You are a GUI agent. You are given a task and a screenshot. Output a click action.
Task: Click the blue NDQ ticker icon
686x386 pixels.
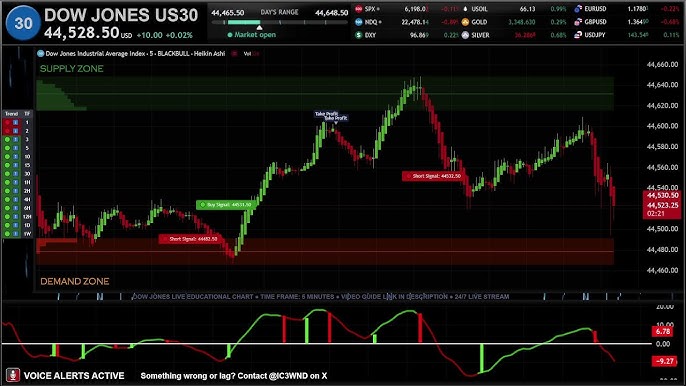pos(358,22)
